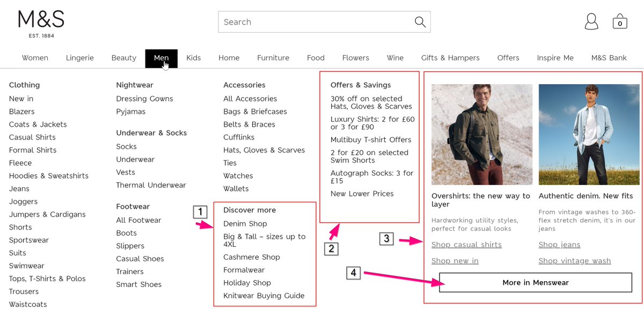Go to Jeans category
644x316 pixels.
pyautogui.click(x=19, y=189)
